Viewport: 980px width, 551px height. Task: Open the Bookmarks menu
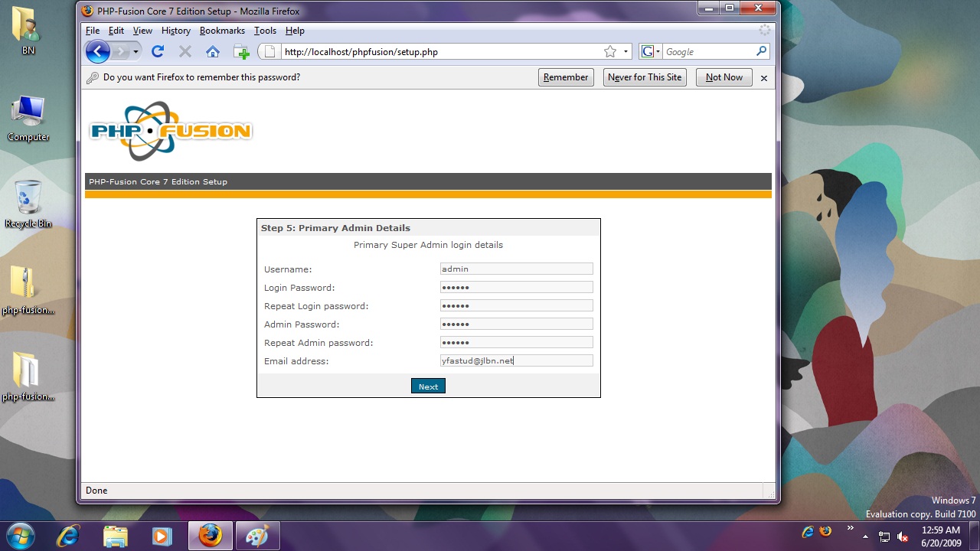[x=222, y=31]
